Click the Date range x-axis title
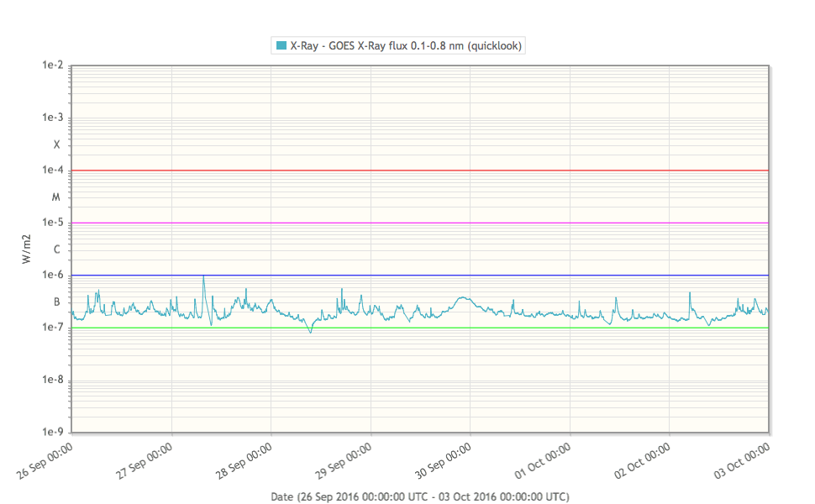Image resolution: width=815 pixels, height=504 pixels. (420, 496)
